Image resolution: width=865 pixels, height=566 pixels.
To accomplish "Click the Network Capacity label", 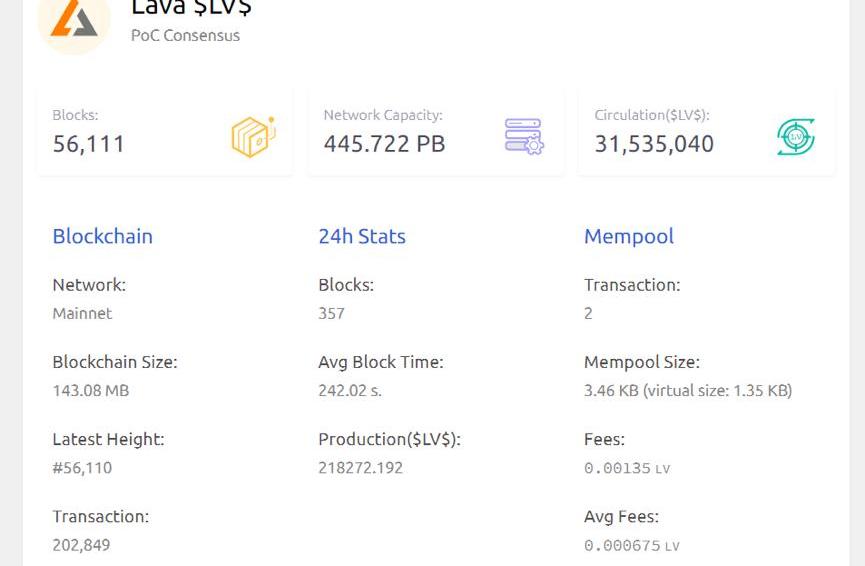I will pos(383,115).
